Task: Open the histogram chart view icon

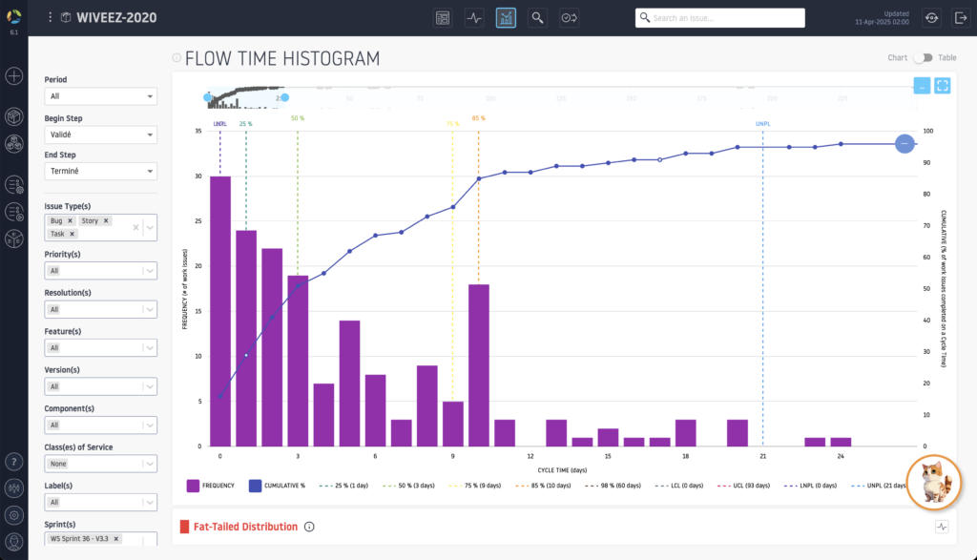Action: pos(506,17)
